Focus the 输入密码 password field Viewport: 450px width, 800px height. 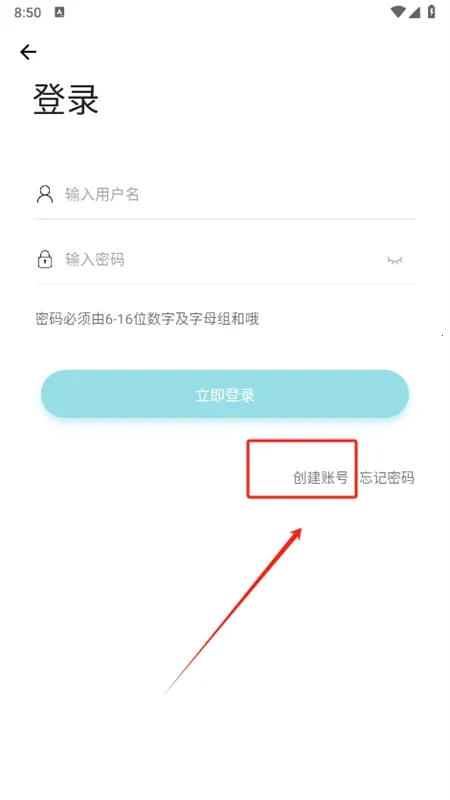coord(225,259)
